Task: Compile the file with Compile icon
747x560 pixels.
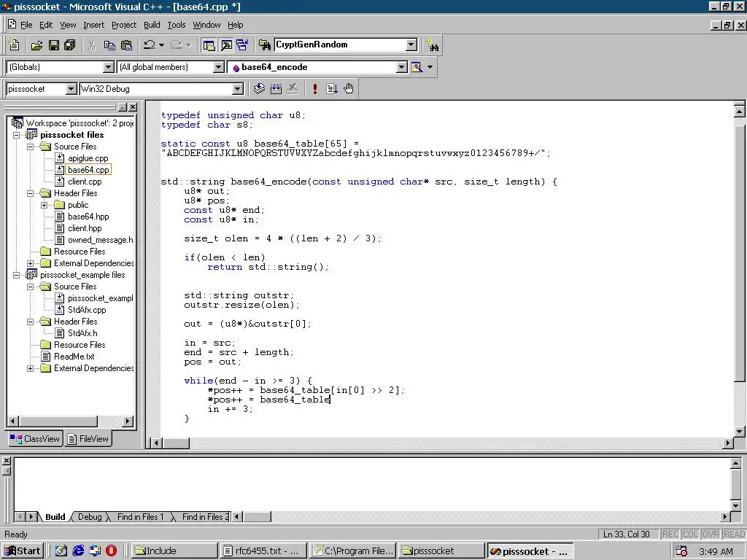Action: pyautogui.click(x=259, y=88)
